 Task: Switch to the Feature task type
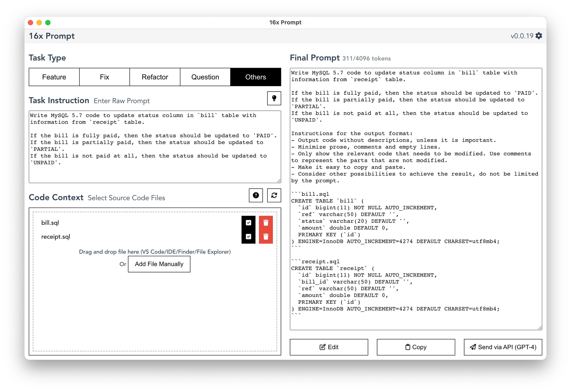point(54,77)
